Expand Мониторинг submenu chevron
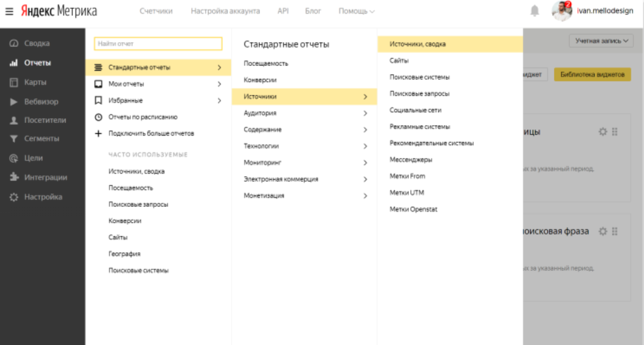The image size is (644, 345). 365,163
